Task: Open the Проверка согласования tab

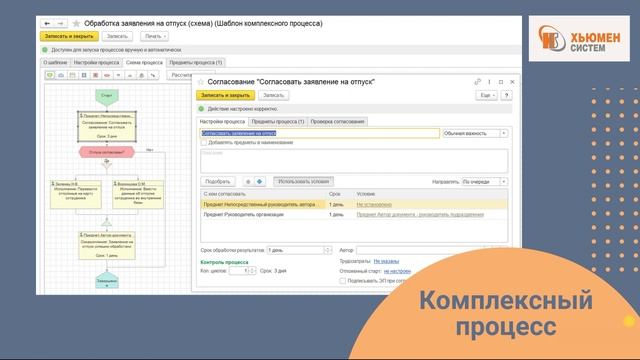Action: (337, 122)
